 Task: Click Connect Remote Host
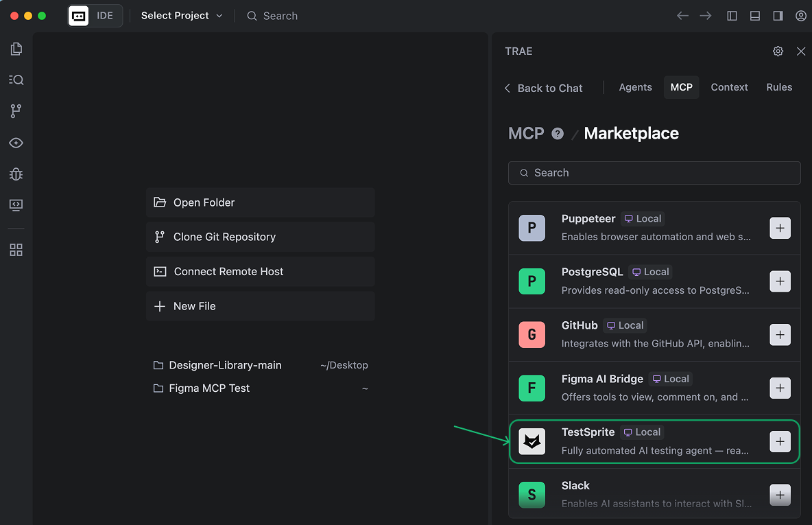(x=261, y=272)
